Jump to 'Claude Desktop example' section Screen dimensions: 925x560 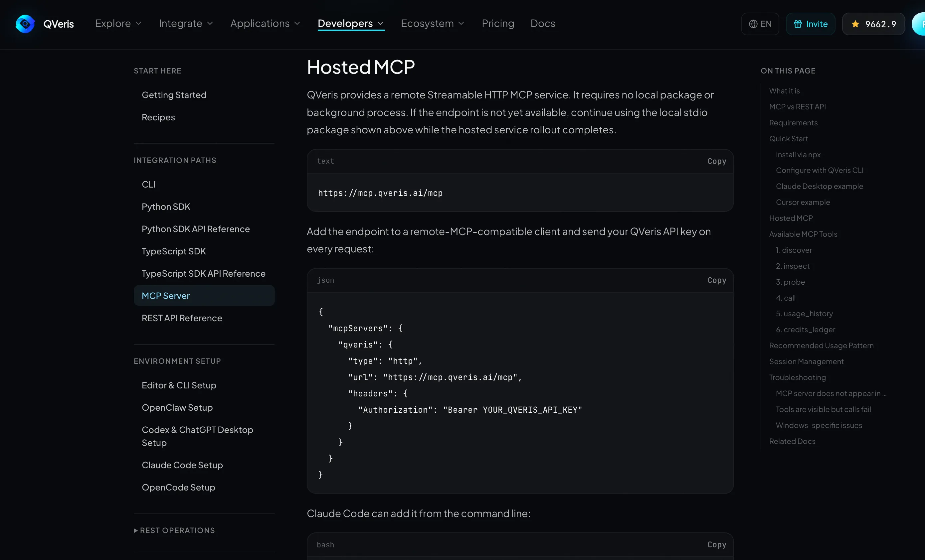pos(820,187)
